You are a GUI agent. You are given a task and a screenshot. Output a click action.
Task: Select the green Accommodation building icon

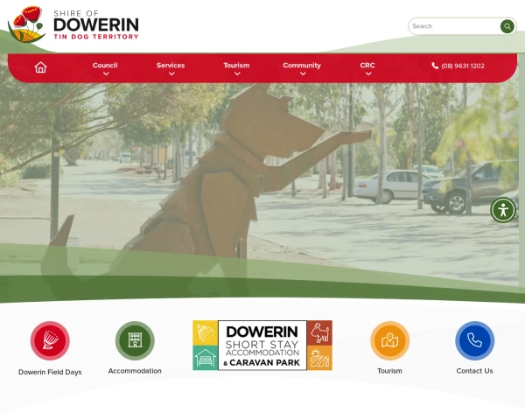[x=135, y=340]
